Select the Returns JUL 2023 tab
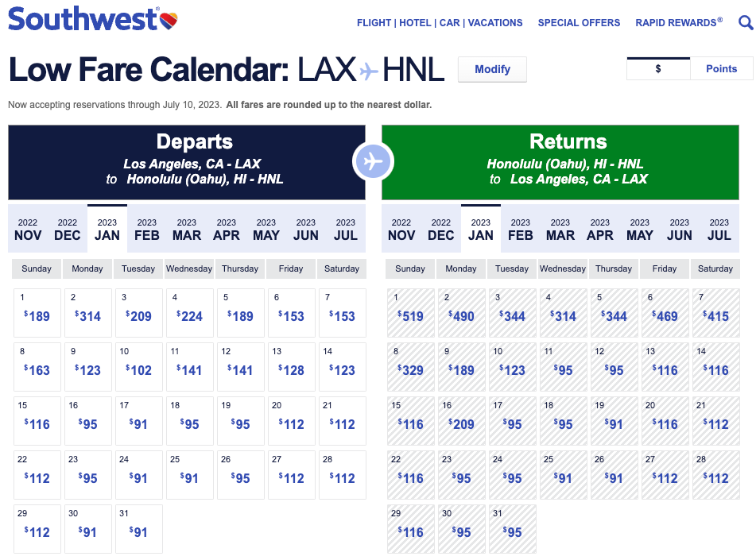 point(719,229)
